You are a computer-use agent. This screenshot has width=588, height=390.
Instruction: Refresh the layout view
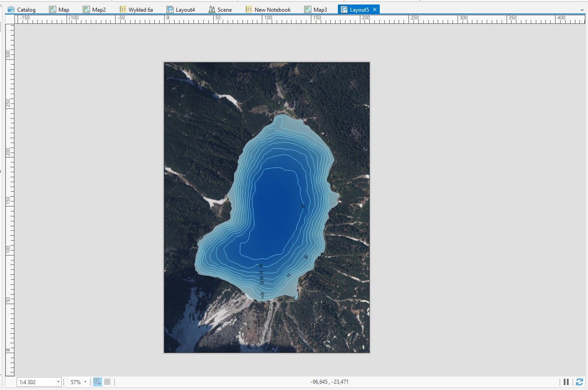tap(579, 382)
